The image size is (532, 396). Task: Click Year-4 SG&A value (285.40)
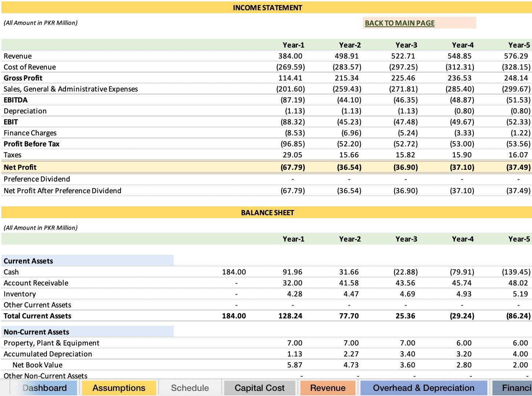[460, 89]
